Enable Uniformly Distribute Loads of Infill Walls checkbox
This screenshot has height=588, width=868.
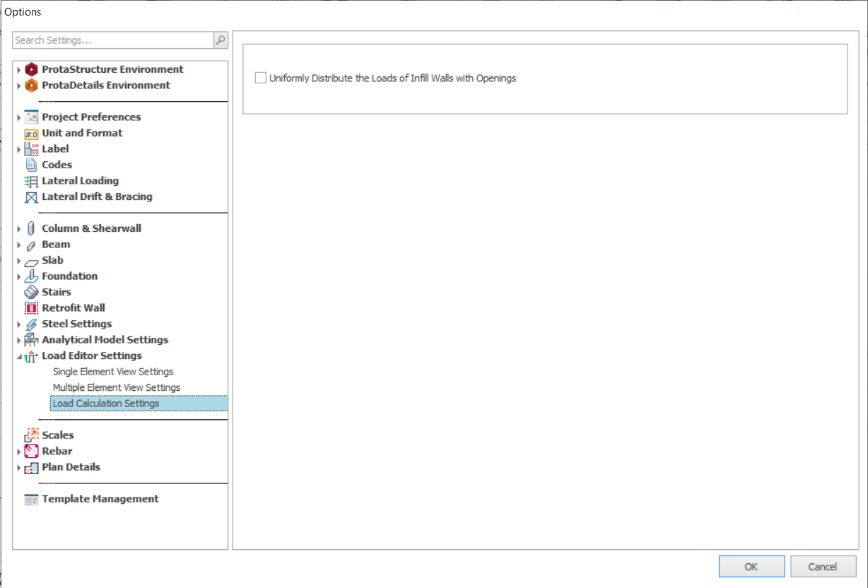click(x=261, y=78)
